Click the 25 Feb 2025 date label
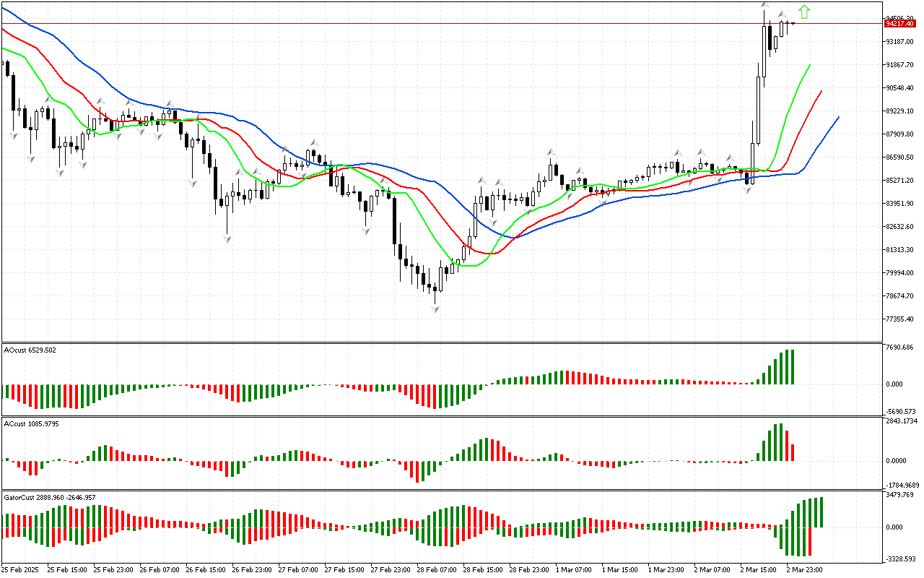 tap(21, 570)
